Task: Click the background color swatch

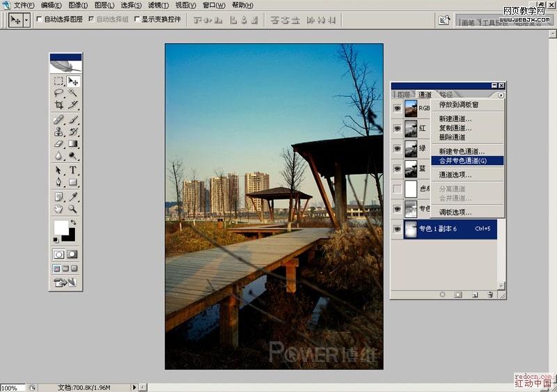Action: (x=71, y=237)
